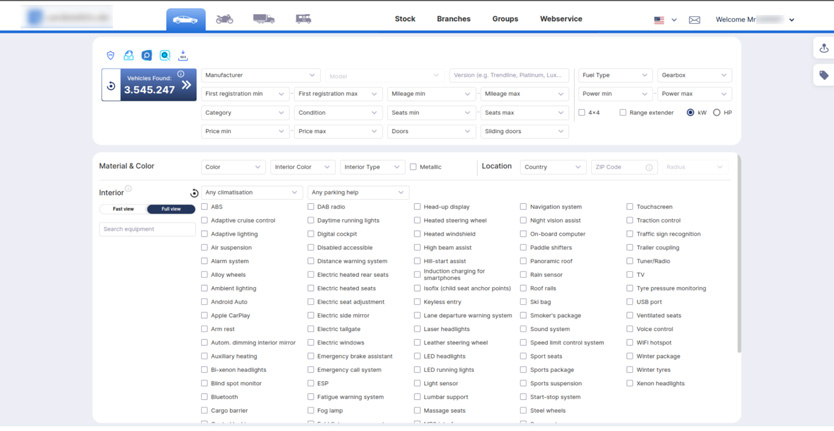Click the download icon in search toolbar
Viewport: 834px width, 431px height.
(183, 56)
